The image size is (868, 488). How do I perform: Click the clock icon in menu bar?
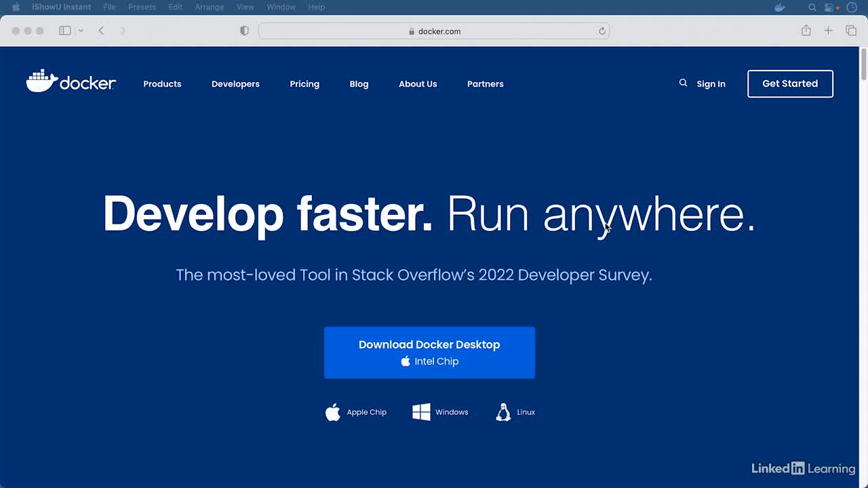[852, 7]
